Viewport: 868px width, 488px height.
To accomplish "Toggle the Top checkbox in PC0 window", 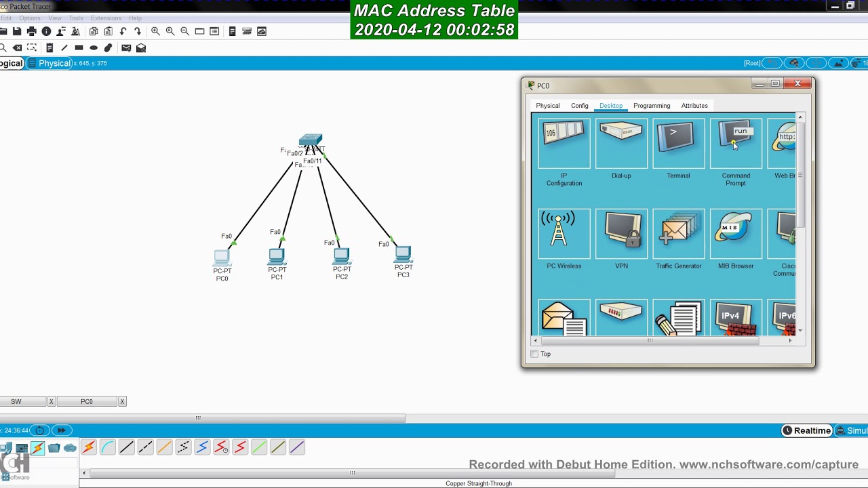I will 535,354.
